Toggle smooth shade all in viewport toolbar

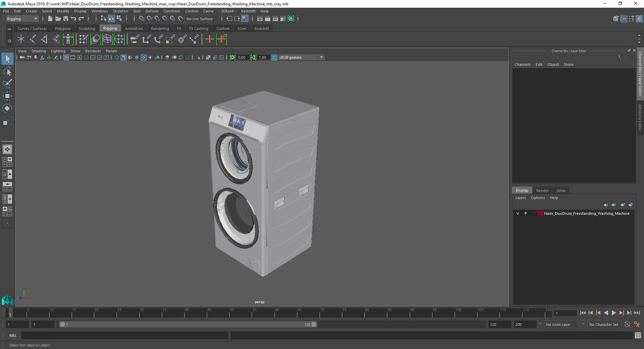click(123, 57)
